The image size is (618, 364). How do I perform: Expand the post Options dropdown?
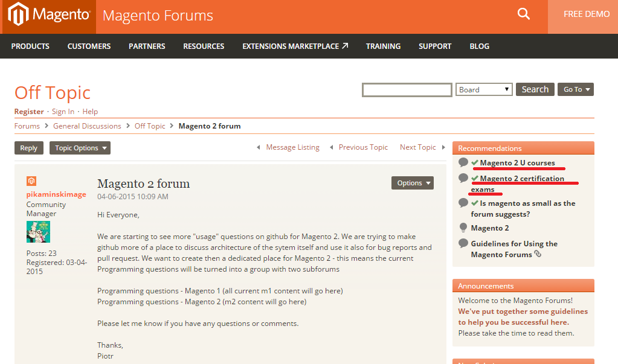point(412,183)
